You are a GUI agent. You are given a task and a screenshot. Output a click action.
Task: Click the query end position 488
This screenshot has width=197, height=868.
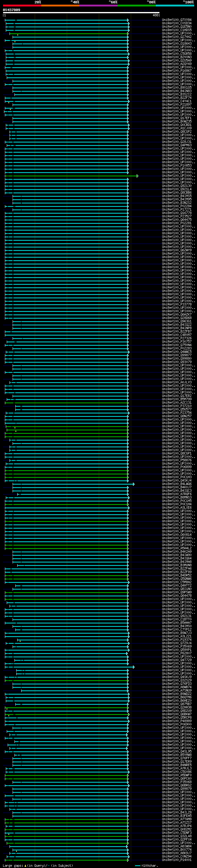click(155, 15)
